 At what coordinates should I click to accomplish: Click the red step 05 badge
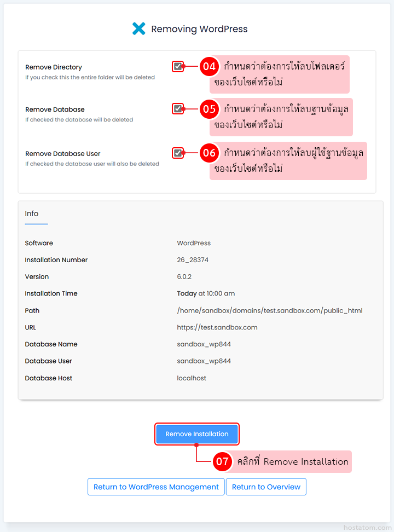[x=209, y=109]
